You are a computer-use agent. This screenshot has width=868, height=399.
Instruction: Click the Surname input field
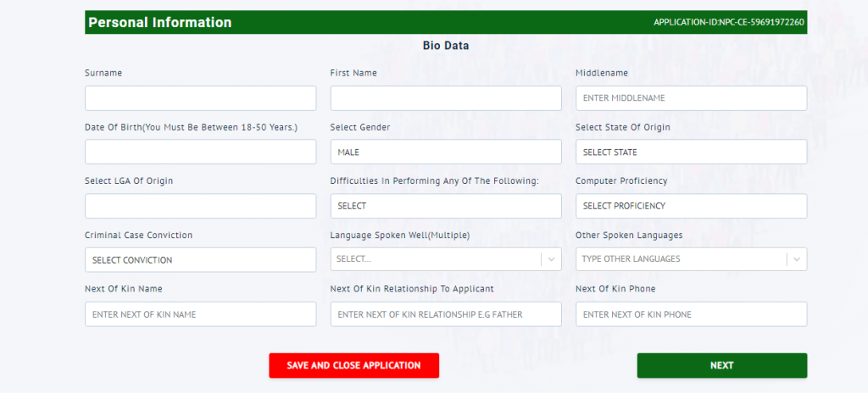coord(200,98)
